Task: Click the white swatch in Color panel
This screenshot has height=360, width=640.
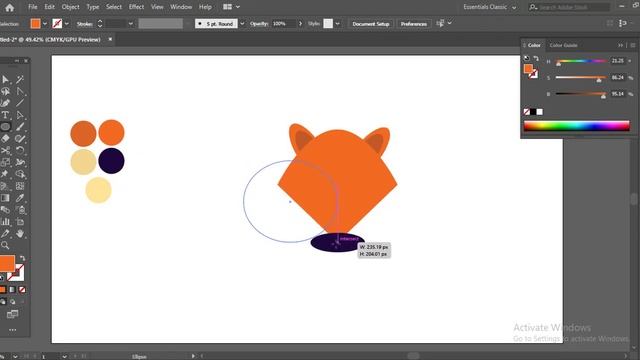Action: pos(540,112)
